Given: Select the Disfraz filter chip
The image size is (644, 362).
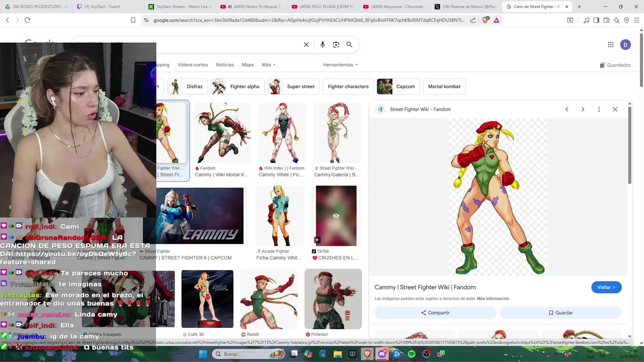Looking at the screenshot, I should (188, 86).
